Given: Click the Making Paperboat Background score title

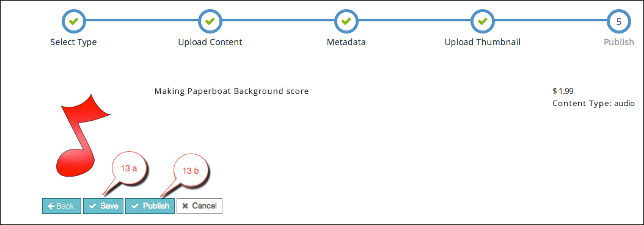Looking at the screenshot, I should [231, 91].
